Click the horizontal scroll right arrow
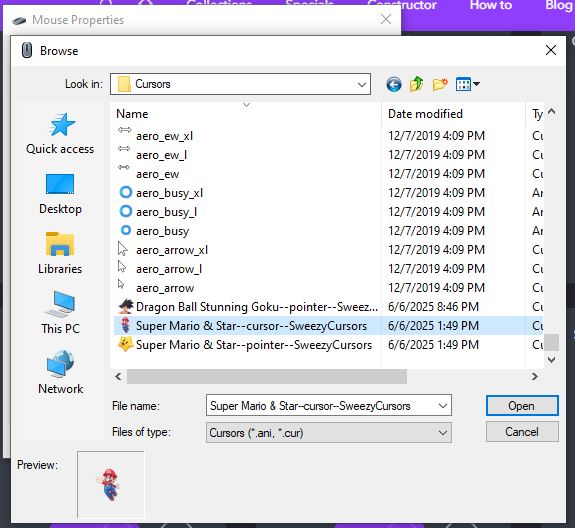 tap(535, 377)
